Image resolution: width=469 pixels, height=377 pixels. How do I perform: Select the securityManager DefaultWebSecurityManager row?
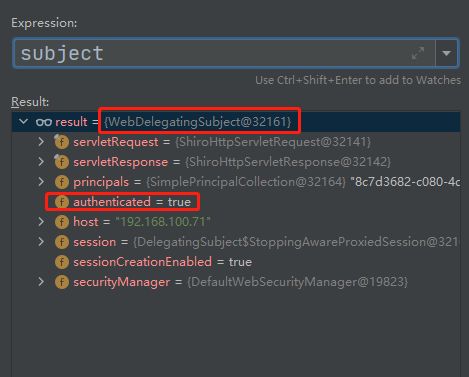click(x=236, y=282)
